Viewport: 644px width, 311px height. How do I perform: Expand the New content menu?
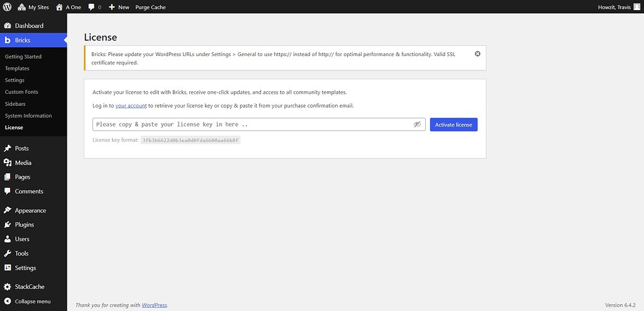119,7
